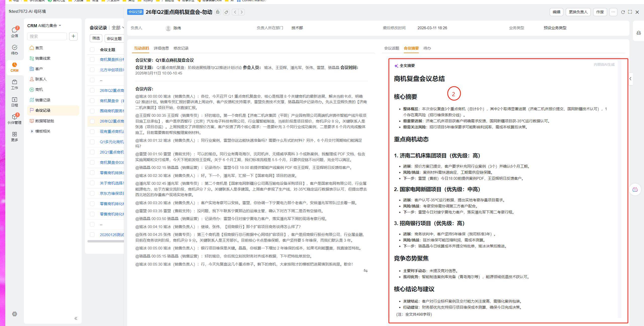
Task: Expand the 模板相关 tree item
Action: 32,131
